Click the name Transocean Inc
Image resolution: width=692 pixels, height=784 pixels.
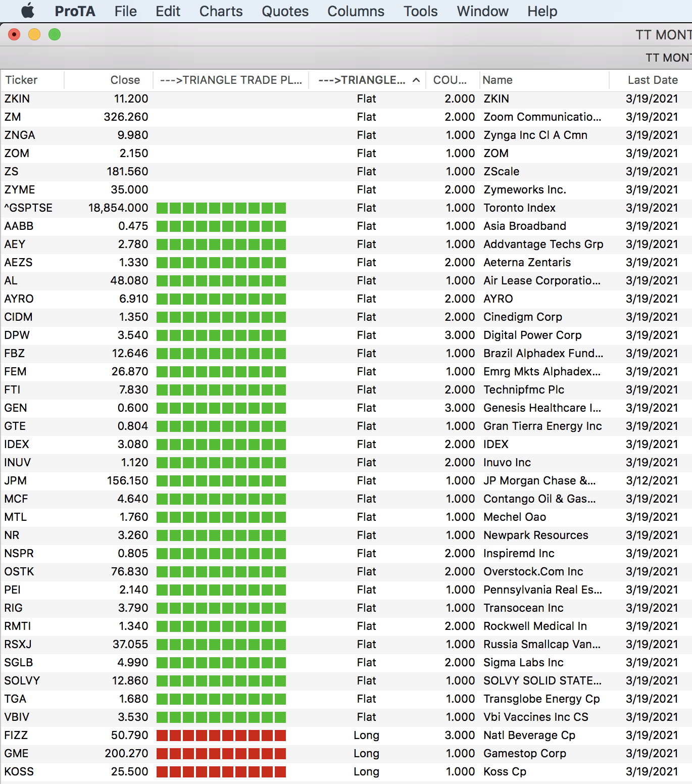pyautogui.click(x=523, y=608)
